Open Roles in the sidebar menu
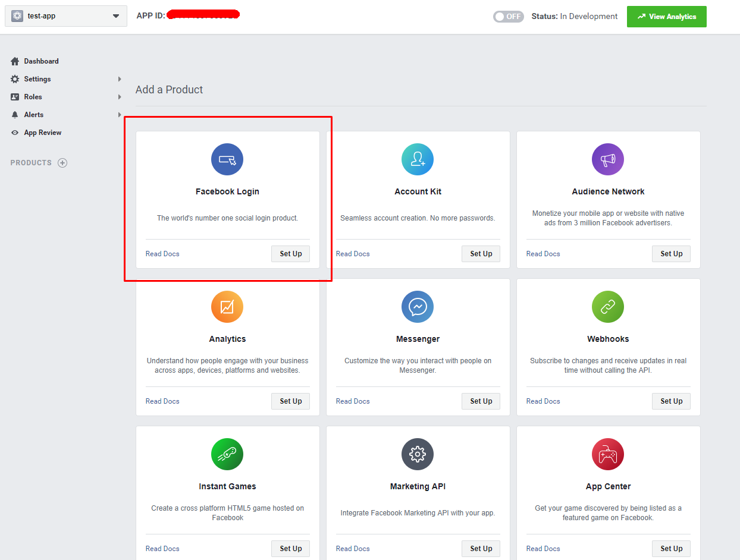This screenshot has width=740, height=560. 33,97
